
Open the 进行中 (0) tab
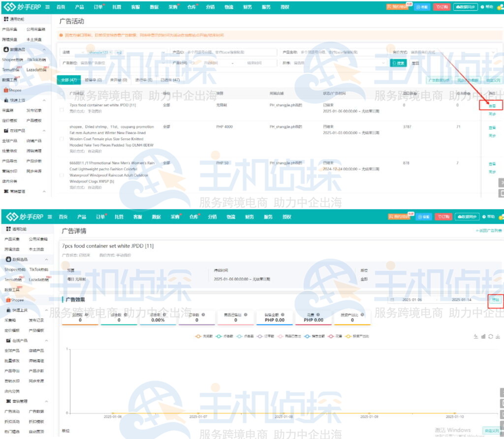(x=144, y=80)
